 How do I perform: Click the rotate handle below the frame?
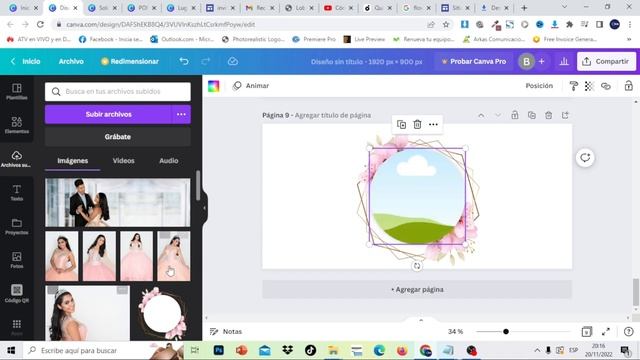pos(417,266)
